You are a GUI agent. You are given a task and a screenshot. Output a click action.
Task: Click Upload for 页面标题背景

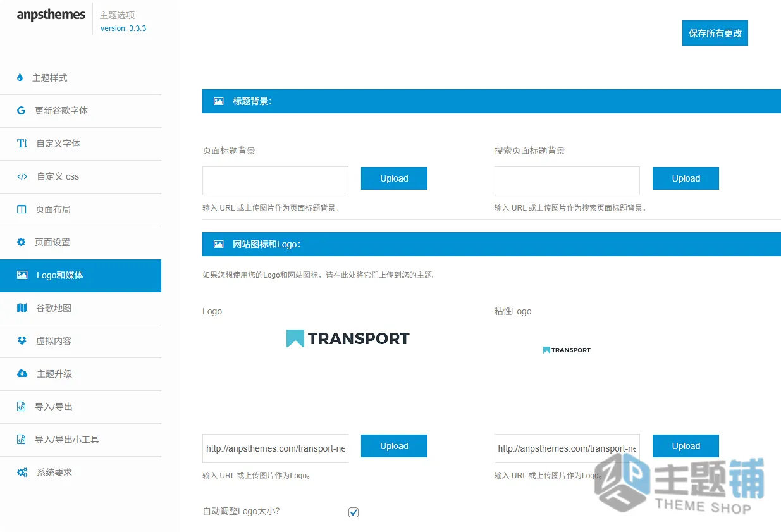394,178
